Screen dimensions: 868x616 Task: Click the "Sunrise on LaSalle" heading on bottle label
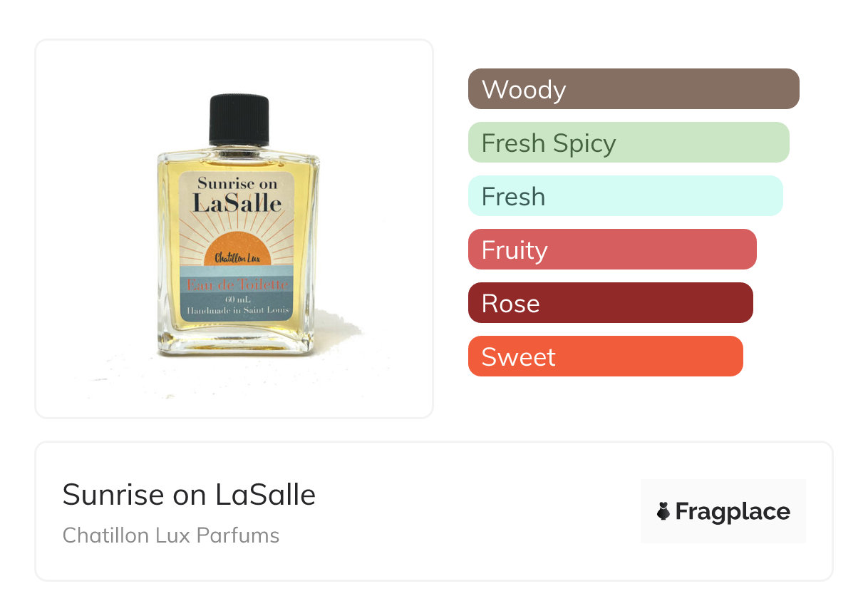click(x=237, y=195)
